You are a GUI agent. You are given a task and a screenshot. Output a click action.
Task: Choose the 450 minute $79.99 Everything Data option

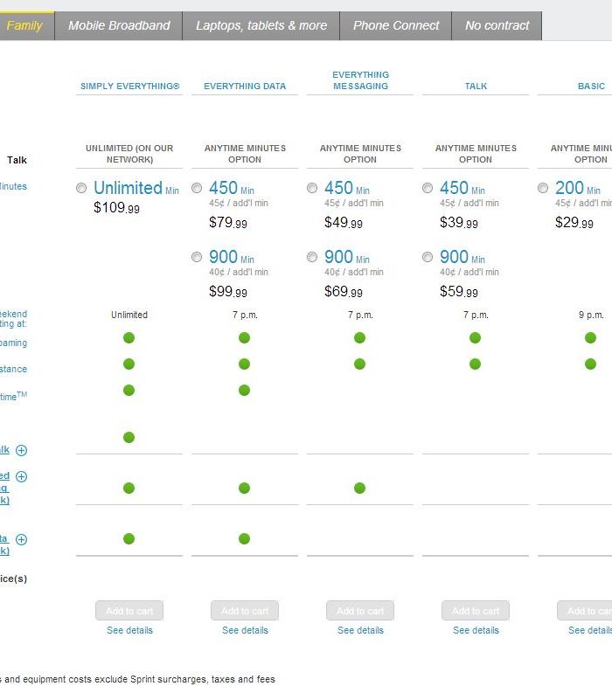point(197,188)
